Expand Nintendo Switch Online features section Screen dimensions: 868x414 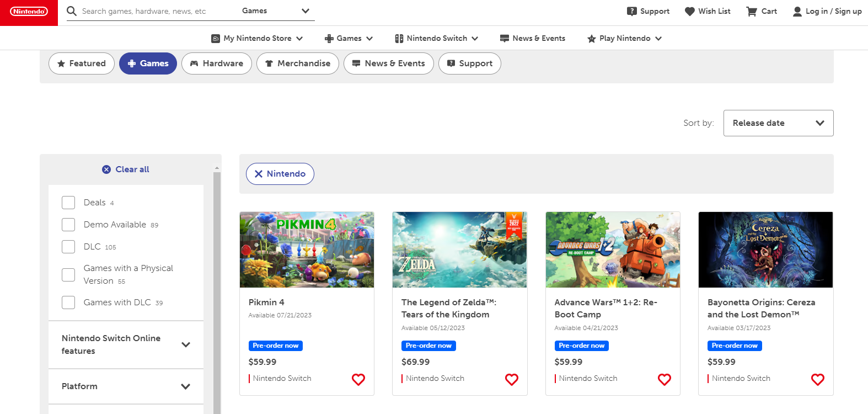click(186, 344)
